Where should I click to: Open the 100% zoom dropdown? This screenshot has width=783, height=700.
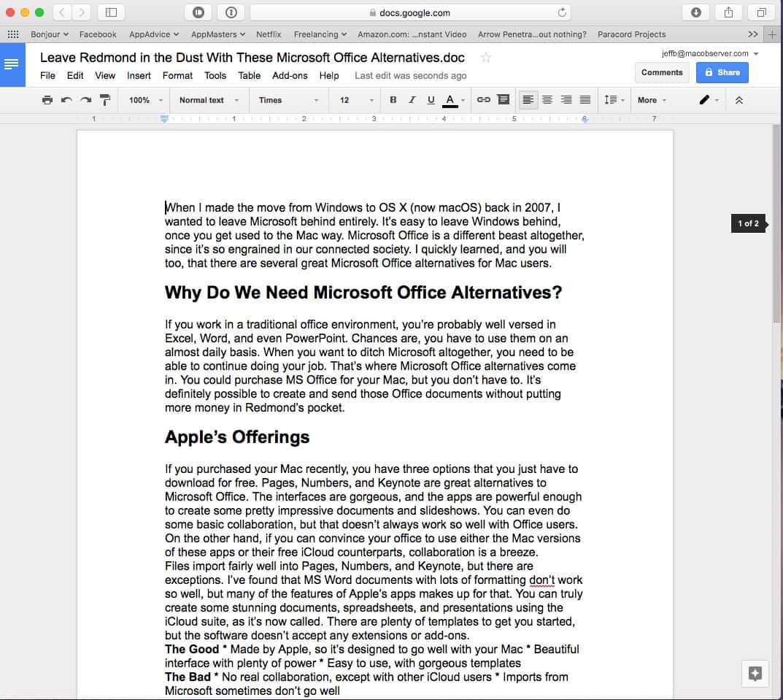(x=145, y=100)
